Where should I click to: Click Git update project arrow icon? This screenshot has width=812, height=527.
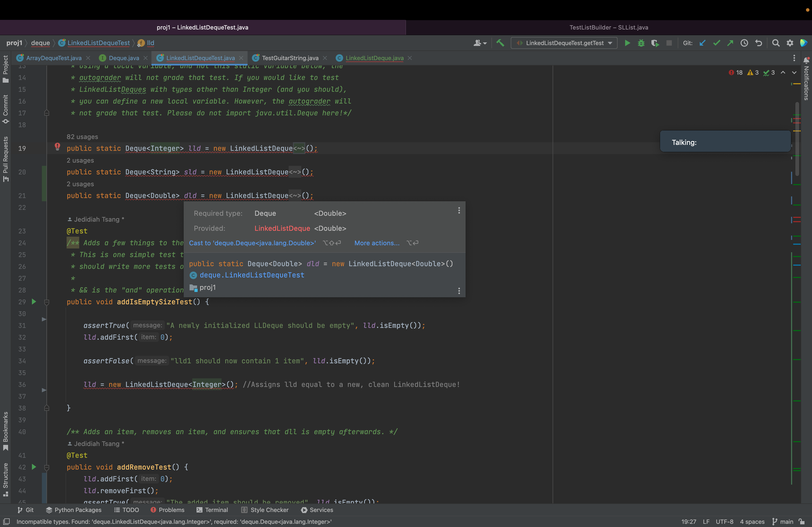pyautogui.click(x=702, y=43)
